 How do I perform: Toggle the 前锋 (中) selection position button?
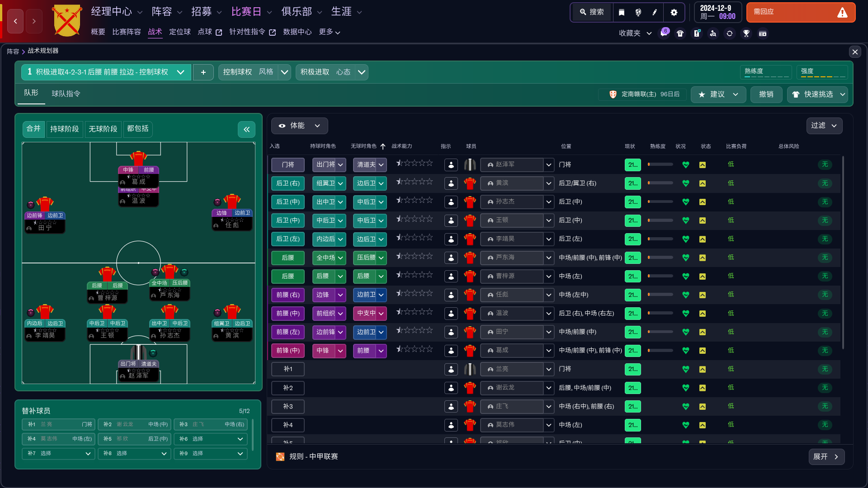(288, 351)
